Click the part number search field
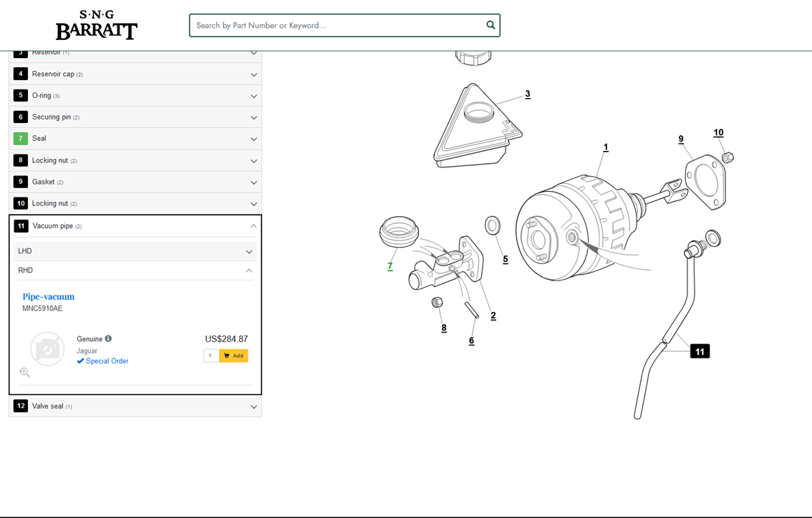This screenshot has height=518, width=812. pyautogui.click(x=337, y=25)
